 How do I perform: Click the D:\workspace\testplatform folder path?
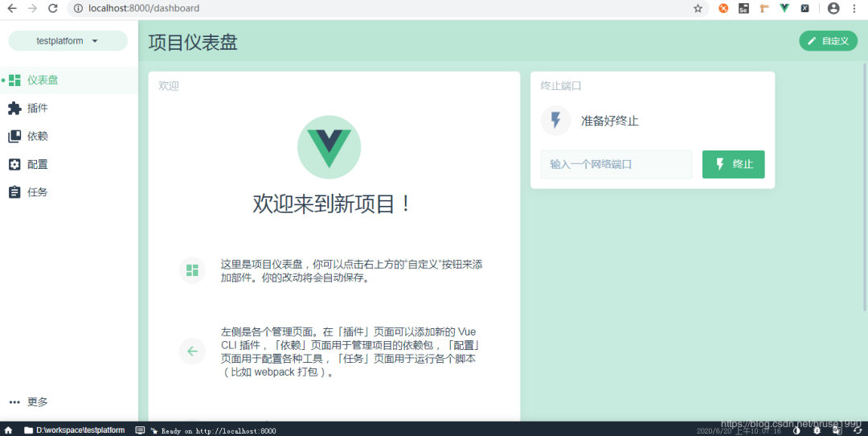pos(75,430)
